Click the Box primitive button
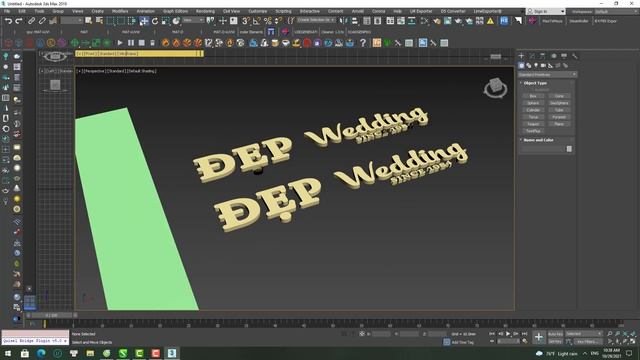Screen dimensions: 640x360 tap(533, 96)
